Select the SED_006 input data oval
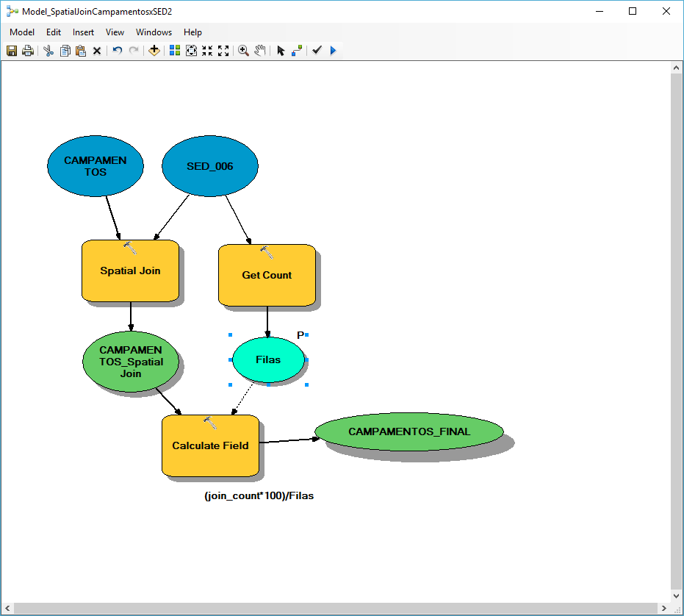The width and height of the screenshot is (684, 616). click(x=210, y=166)
